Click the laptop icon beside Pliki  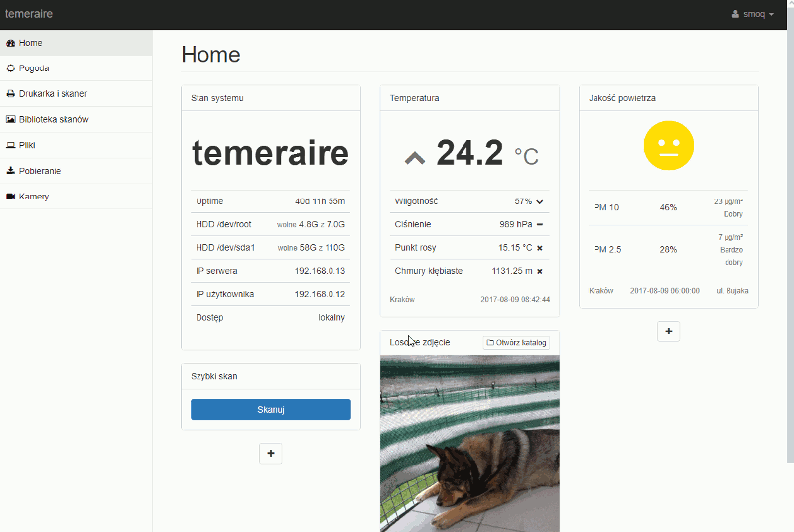pos(11,145)
